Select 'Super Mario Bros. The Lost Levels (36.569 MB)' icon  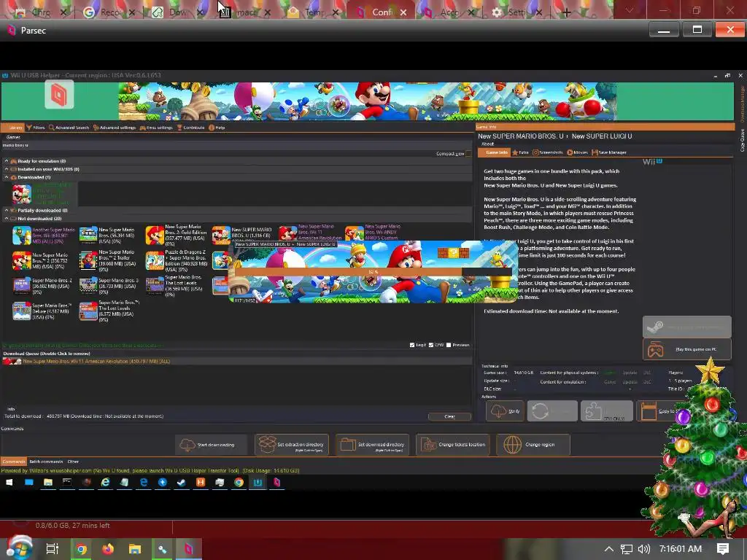click(x=155, y=286)
